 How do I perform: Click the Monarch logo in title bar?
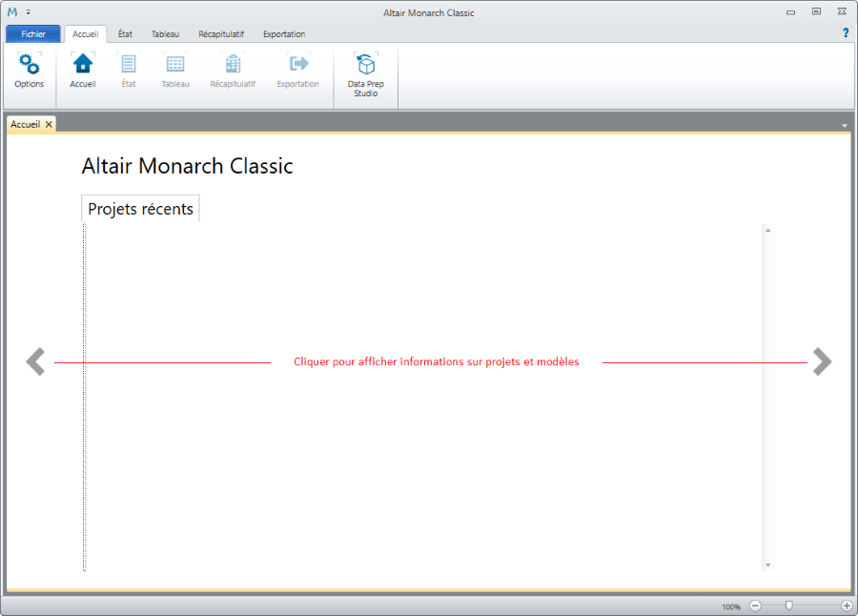click(12, 12)
